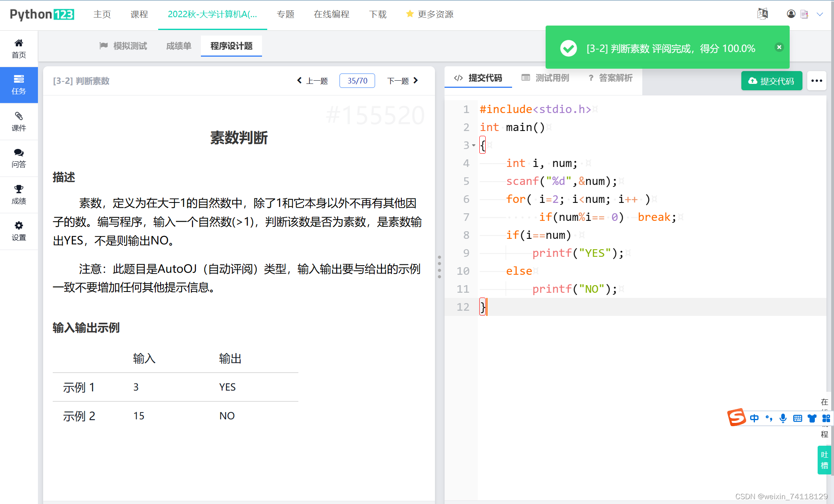Viewport: 834px width, 504px height.
Task: Click the Sogou voice input microphone
Action: (783, 418)
